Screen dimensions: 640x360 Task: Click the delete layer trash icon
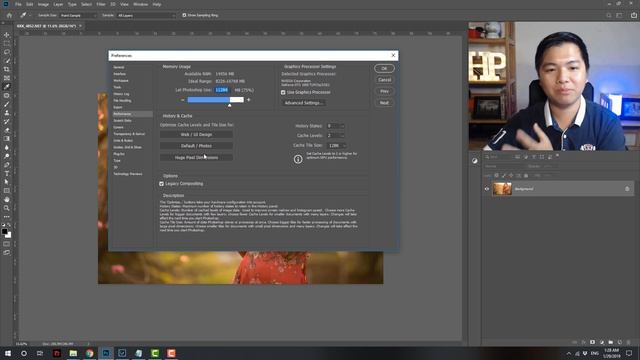pyautogui.click(x=629, y=342)
